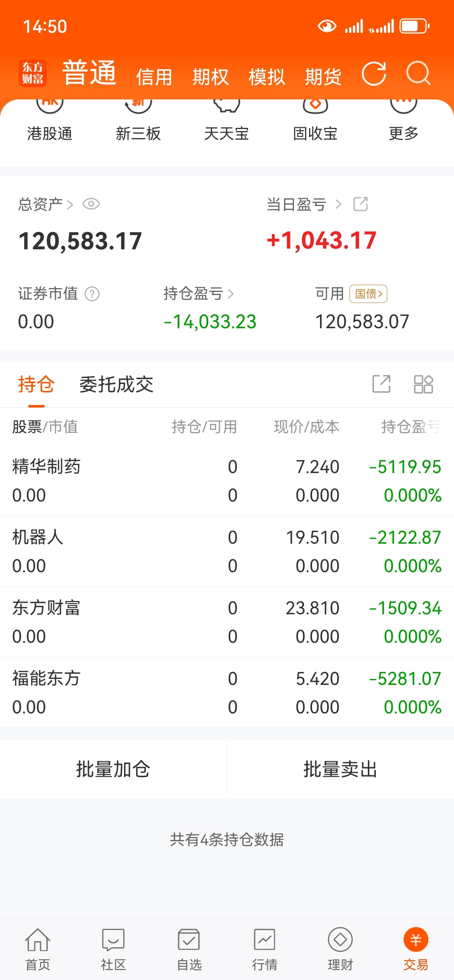Tap the status bar clock 14:50

[45, 27]
